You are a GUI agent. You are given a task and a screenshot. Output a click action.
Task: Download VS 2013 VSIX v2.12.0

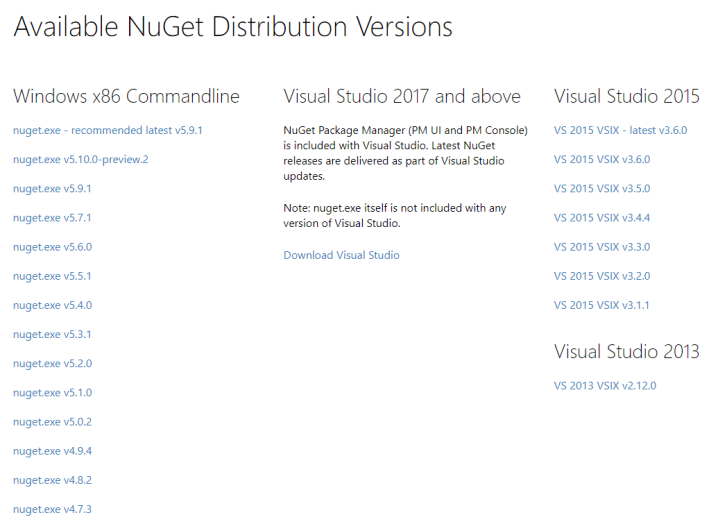(605, 386)
